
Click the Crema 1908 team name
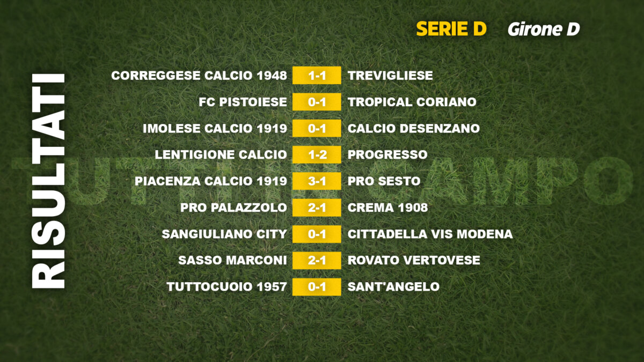tap(388, 208)
